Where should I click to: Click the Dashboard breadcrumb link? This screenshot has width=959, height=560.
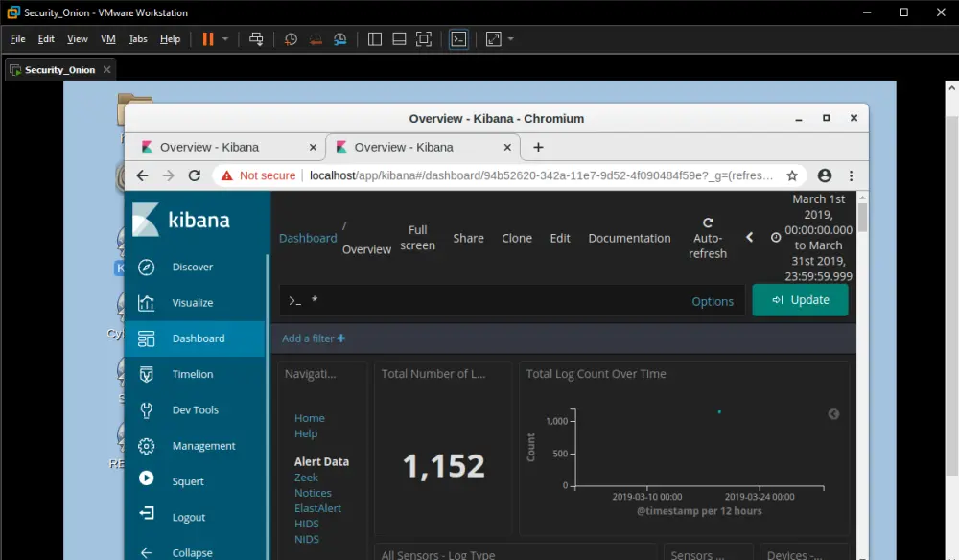pyautogui.click(x=308, y=239)
